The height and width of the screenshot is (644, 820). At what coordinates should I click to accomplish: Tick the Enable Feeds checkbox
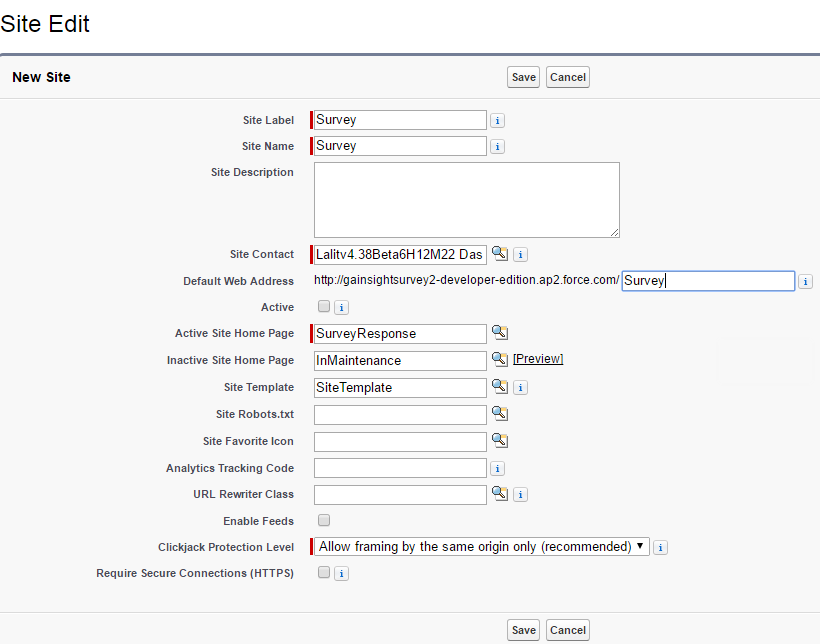coord(324,520)
